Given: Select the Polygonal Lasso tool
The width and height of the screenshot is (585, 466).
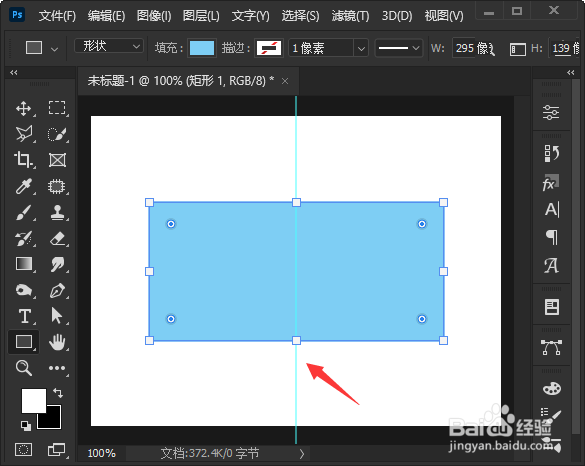Looking at the screenshot, I should tap(24, 134).
